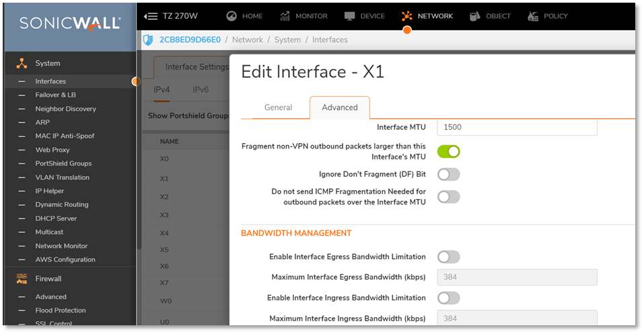This screenshot has height=334, width=644.
Task: Click the shield icon beside serial number
Action: tap(148, 40)
